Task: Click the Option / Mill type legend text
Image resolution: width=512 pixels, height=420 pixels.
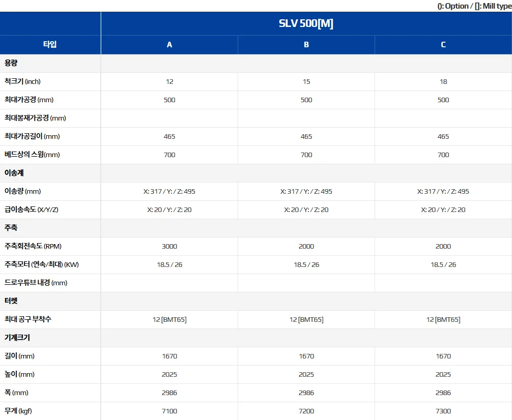Action: [474, 6]
